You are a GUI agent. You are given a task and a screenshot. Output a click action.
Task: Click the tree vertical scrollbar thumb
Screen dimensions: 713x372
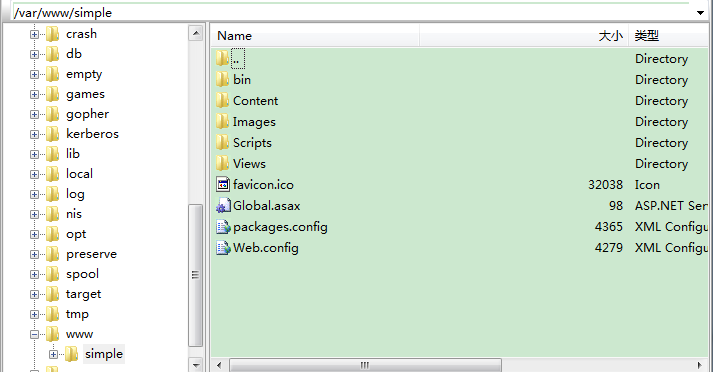[x=196, y=275]
